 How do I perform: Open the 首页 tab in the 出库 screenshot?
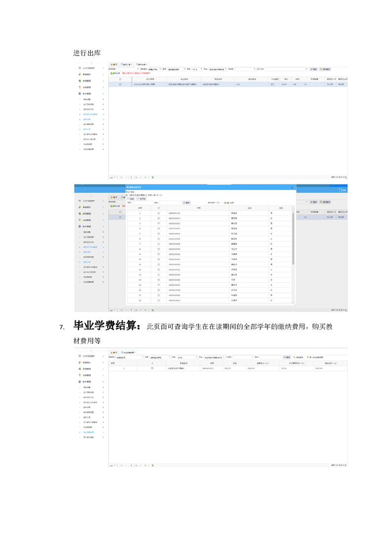[114, 64]
